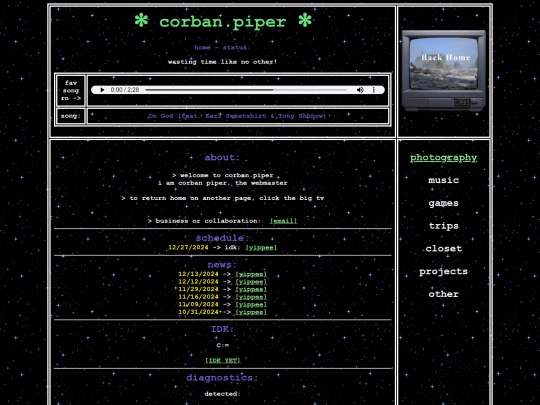Open the 10/31/2024 news [yippee] link
This screenshot has height=405, width=540.
[251, 312]
